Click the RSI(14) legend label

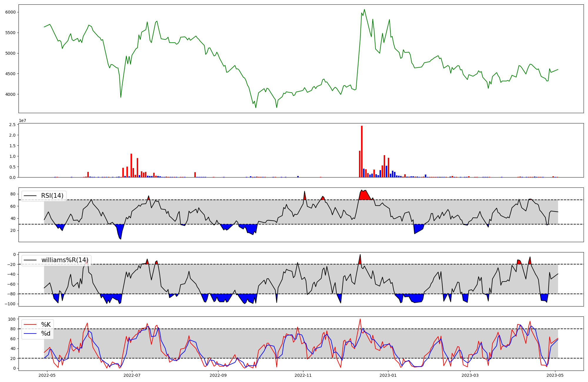(52, 196)
